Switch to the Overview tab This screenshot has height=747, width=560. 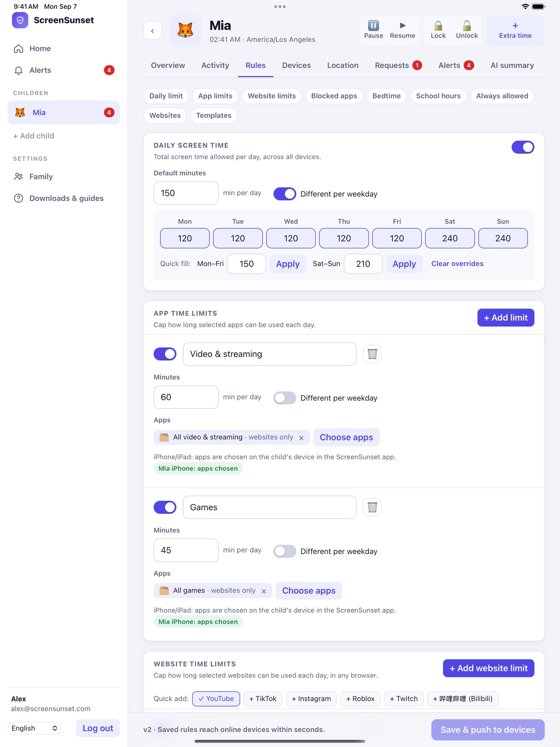pos(168,66)
